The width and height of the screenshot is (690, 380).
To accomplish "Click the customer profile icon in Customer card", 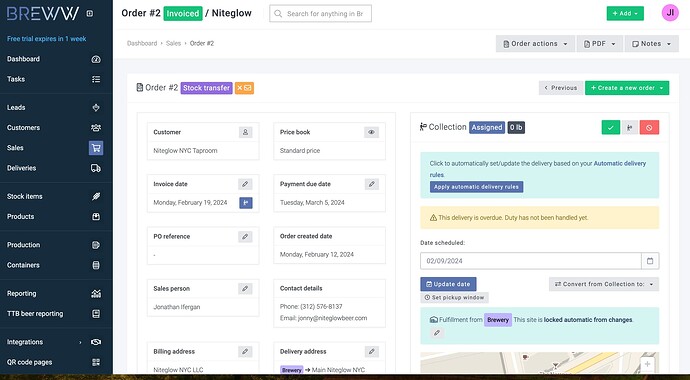I will [246, 132].
